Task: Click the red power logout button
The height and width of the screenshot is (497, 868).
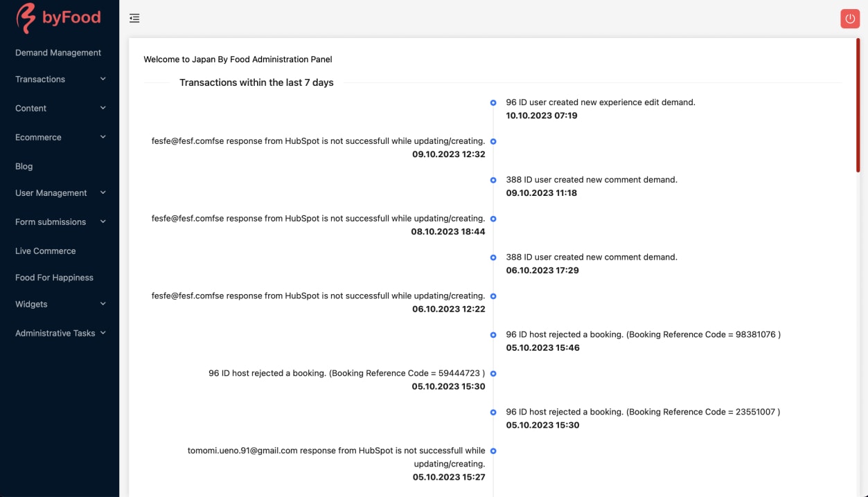Action: (849, 19)
